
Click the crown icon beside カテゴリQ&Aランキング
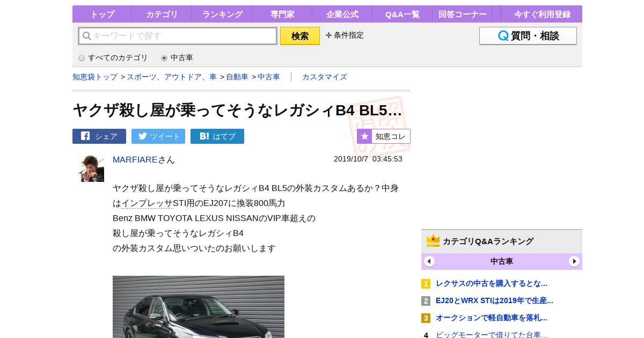coord(433,241)
